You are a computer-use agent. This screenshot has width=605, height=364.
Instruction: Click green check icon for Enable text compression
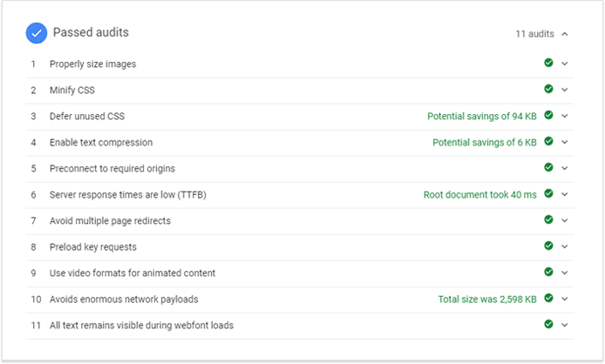pyautogui.click(x=548, y=142)
